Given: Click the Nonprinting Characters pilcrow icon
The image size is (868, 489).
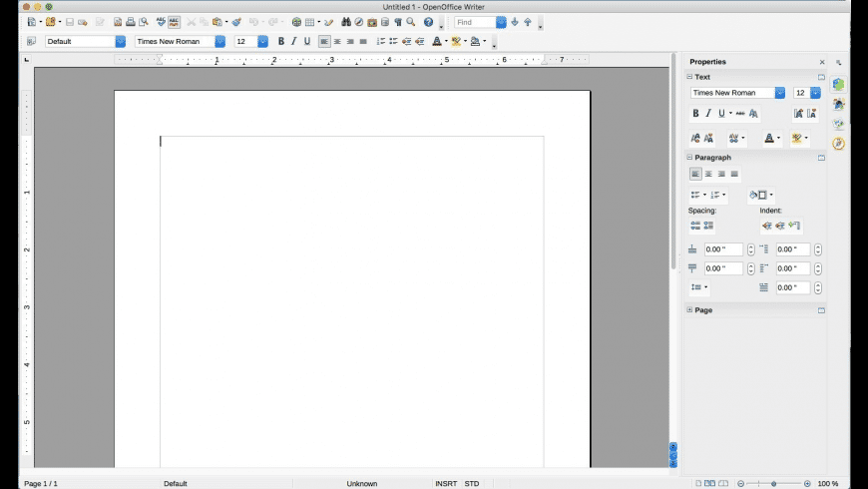Looking at the screenshot, I should [x=398, y=22].
